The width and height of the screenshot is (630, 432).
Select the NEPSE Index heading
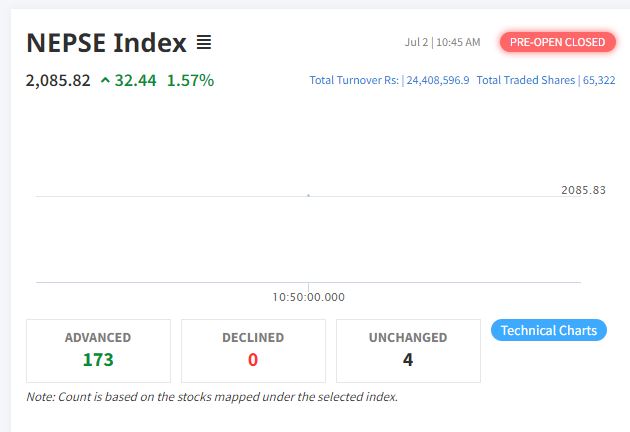[x=106, y=43]
